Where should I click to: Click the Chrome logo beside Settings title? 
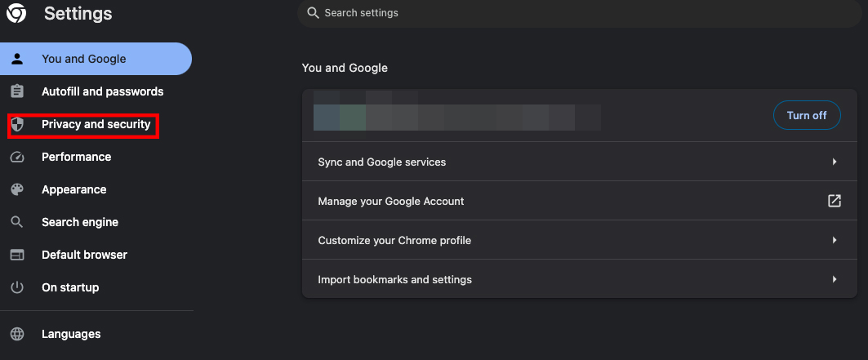coord(16,13)
